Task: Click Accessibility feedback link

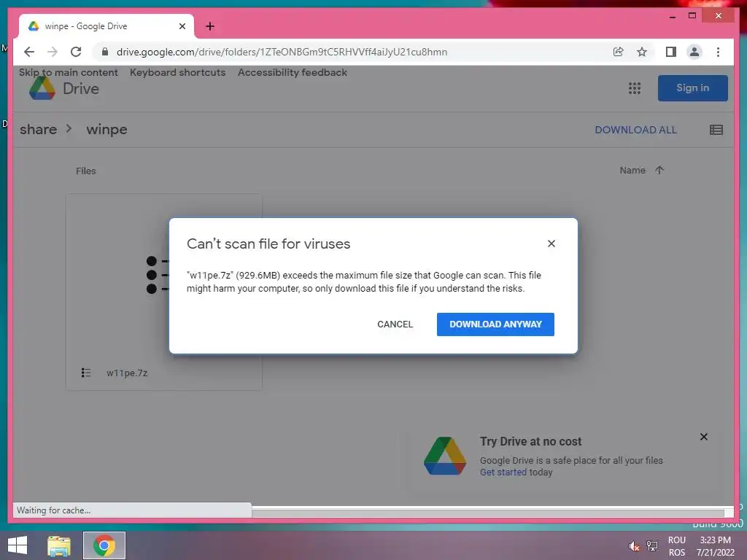Action: pyautogui.click(x=293, y=72)
